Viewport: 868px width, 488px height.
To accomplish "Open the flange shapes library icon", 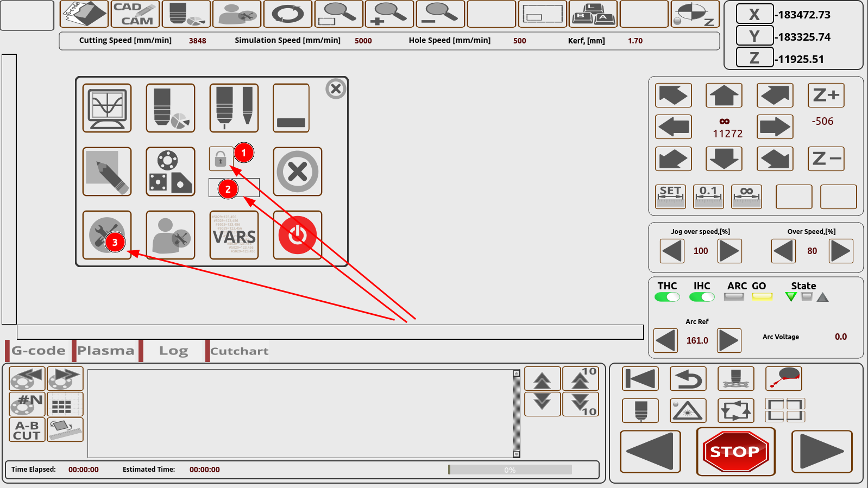I will coord(171,172).
